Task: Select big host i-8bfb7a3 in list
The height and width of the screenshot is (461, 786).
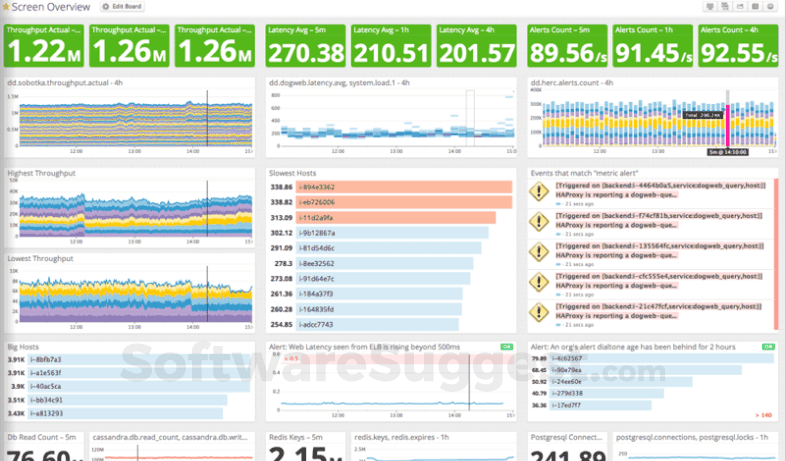Action: coord(49,359)
